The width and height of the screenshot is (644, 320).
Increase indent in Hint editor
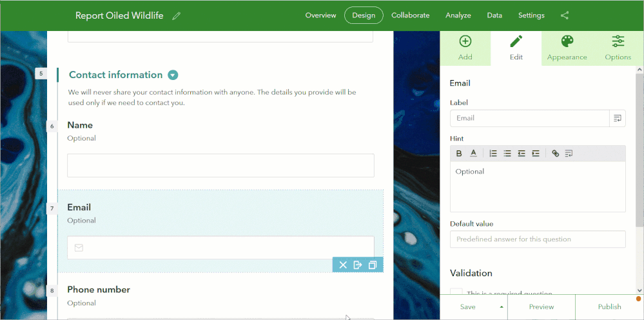click(536, 154)
